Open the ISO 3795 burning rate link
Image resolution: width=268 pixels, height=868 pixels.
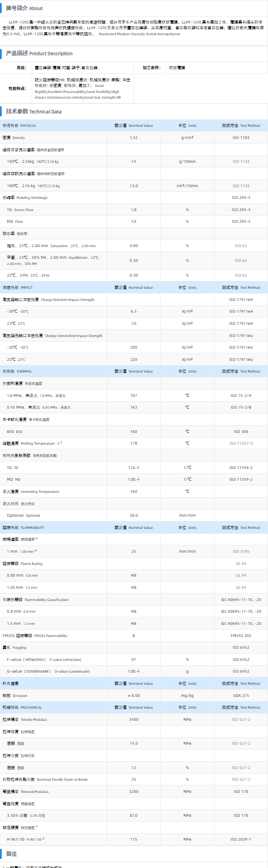tap(241, 551)
